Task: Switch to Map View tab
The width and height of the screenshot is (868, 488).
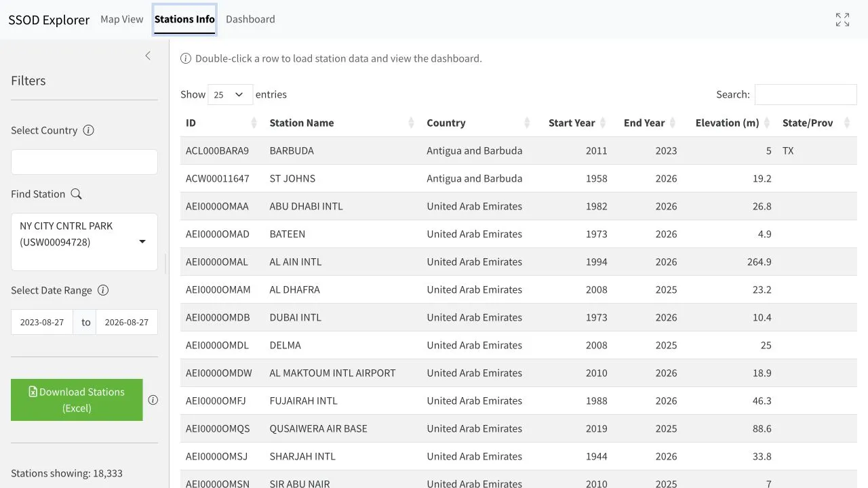Action: [x=122, y=19]
